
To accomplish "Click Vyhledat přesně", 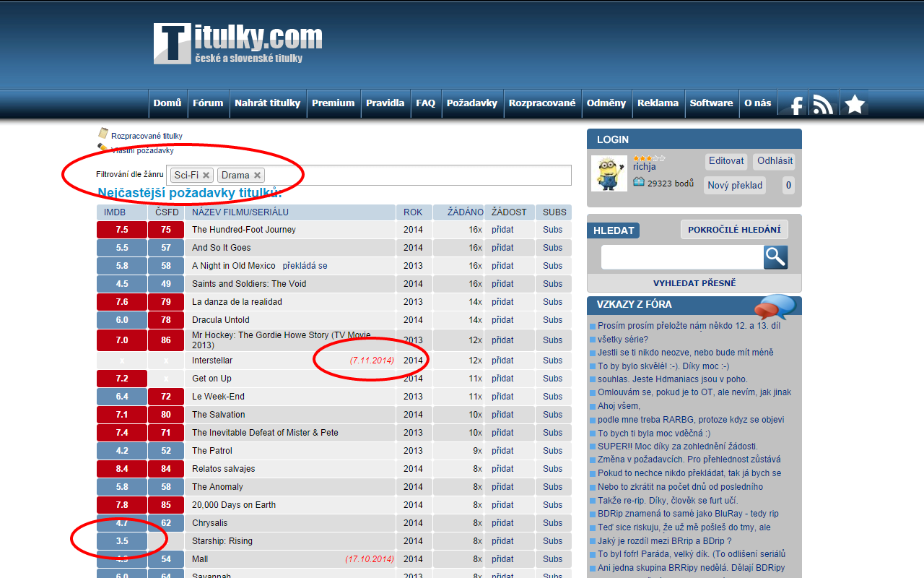I will click(694, 283).
